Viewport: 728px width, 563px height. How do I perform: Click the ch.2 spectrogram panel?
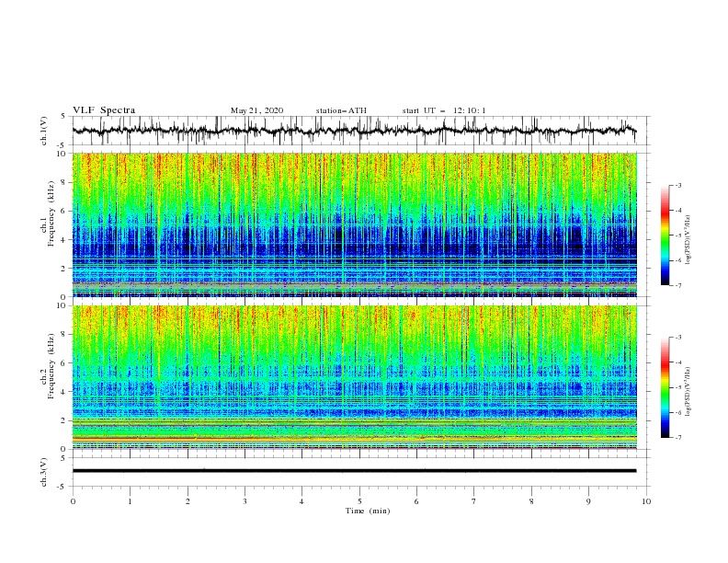354,377
